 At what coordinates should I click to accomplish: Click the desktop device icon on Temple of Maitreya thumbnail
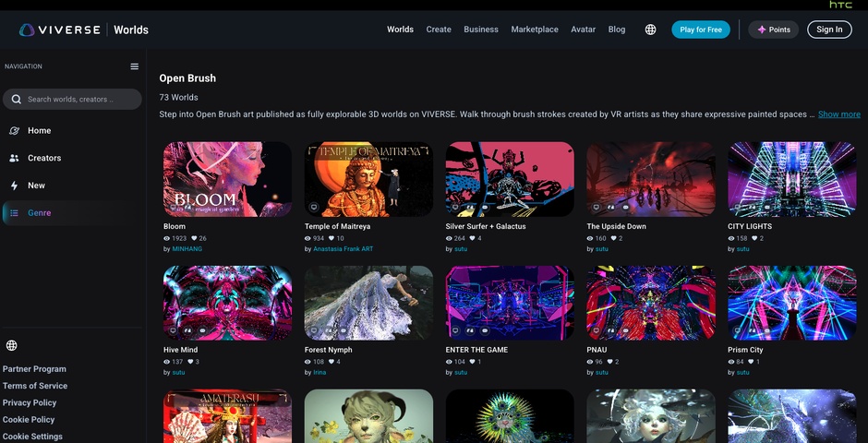coord(314,208)
